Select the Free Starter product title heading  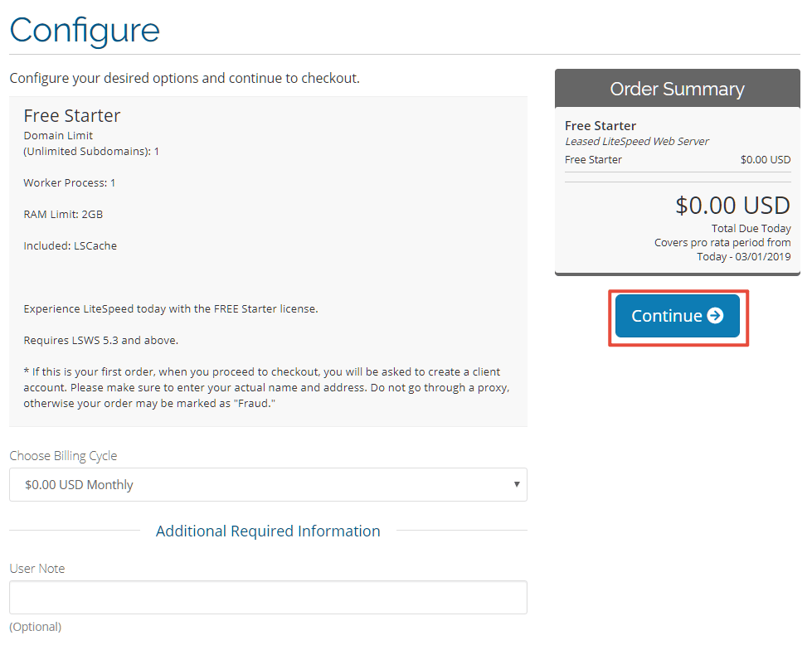point(72,115)
